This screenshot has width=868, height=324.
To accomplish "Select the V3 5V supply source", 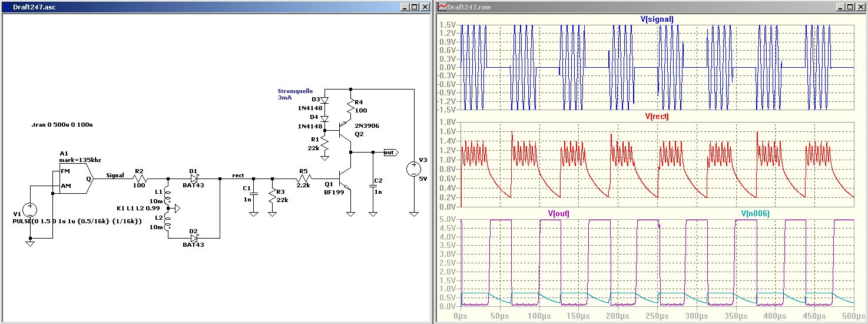I will [413, 169].
